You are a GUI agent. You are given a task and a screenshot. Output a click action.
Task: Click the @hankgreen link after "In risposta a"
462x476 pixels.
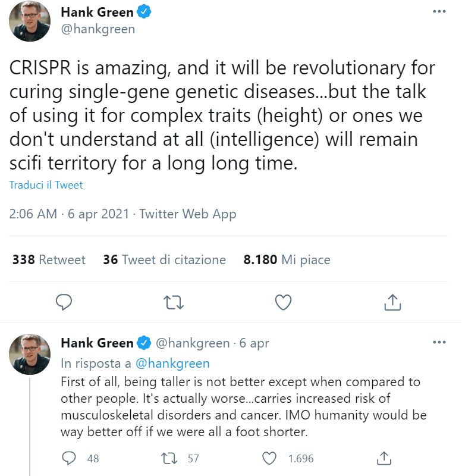(x=172, y=363)
